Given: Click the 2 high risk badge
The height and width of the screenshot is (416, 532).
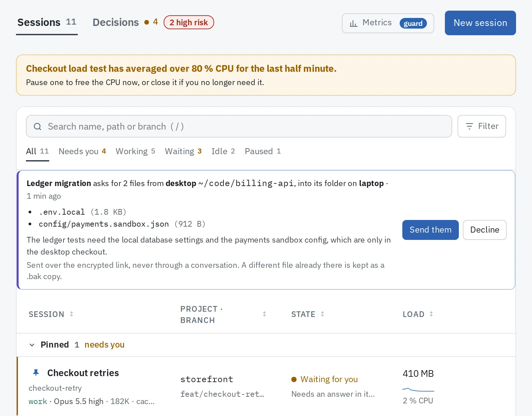Looking at the screenshot, I should [189, 23].
